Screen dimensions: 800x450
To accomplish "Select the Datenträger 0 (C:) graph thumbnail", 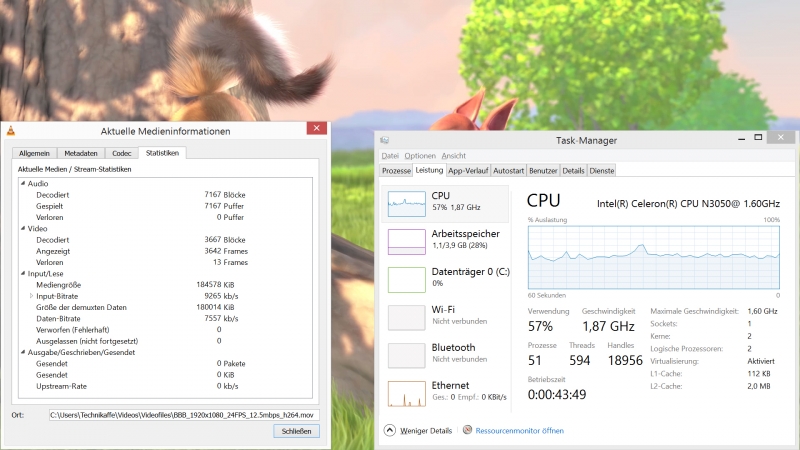I will (407, 280).
